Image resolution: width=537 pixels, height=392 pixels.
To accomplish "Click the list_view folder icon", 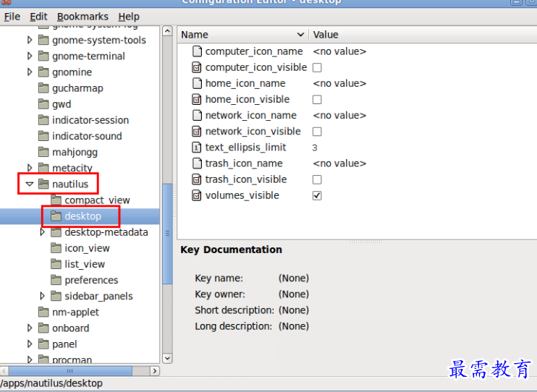I will tap(56, 264).
